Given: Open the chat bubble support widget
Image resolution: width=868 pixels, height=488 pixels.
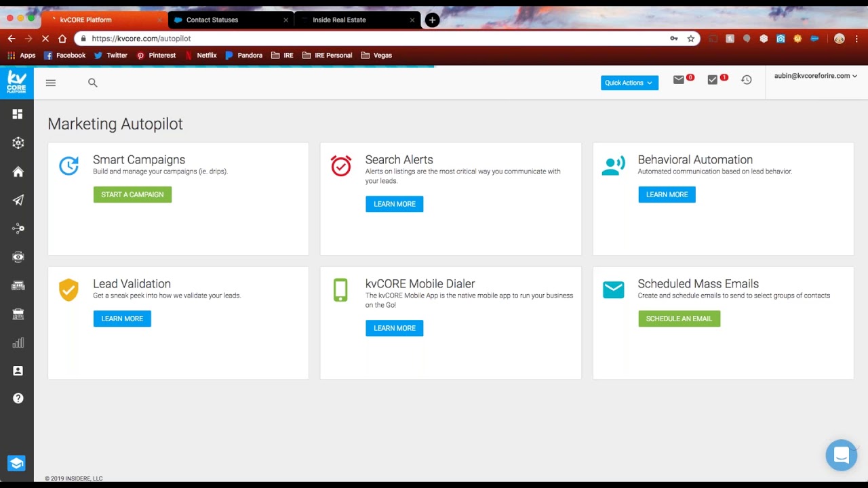Looking at the screenshot, I should click(842, 455).
